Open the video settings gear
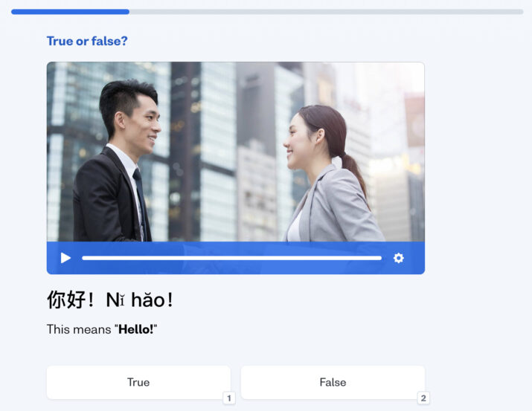The width and height of the screenshot is (532, 411). coord(398,258)
